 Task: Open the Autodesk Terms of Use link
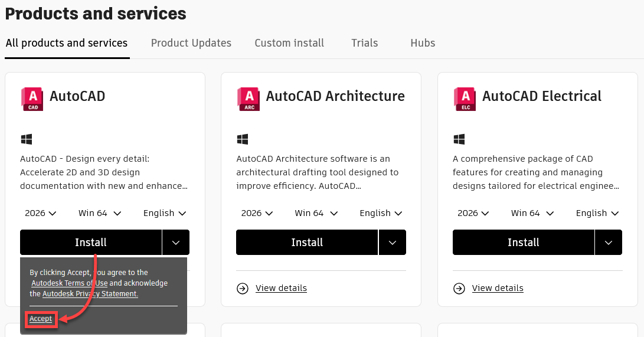(70, 283)
